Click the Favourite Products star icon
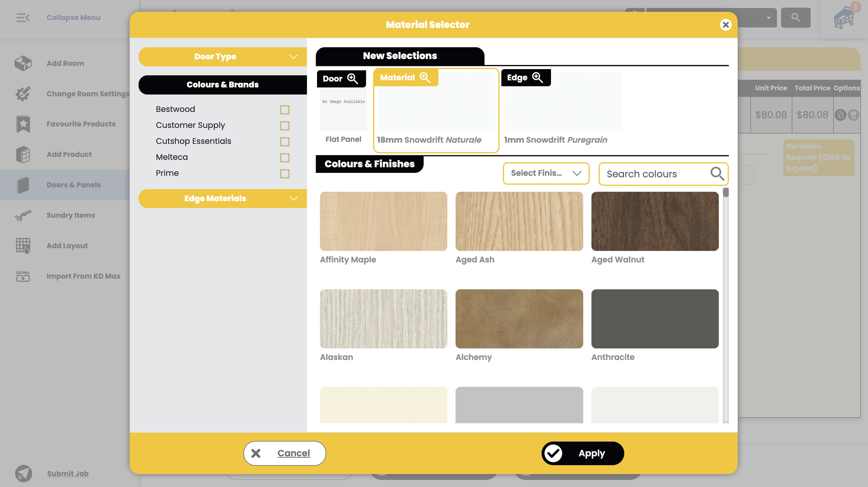The width and height of the screenshot is (868, 487). point(23,124)
